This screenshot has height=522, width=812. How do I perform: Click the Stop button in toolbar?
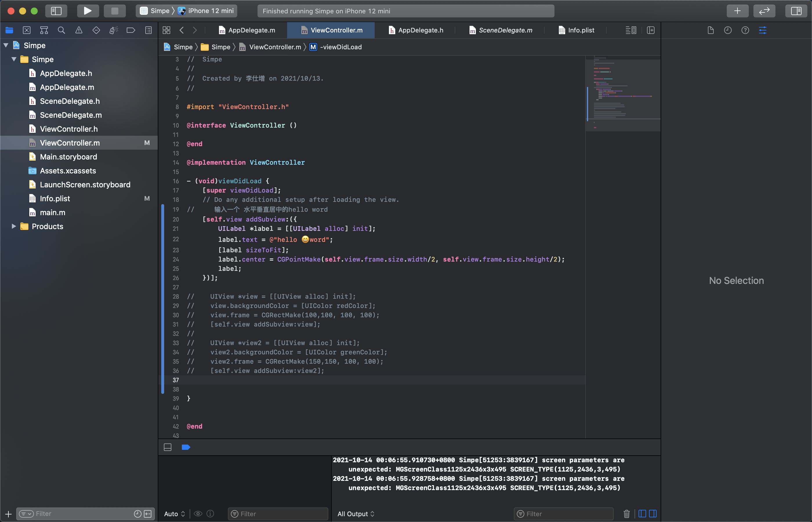click(115, 11)
